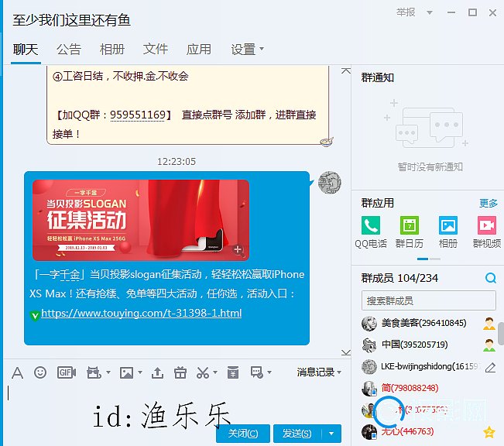This screenshot has width=504, height=446.
Task: Select the scissors screenshot tool
Action: 203,372
